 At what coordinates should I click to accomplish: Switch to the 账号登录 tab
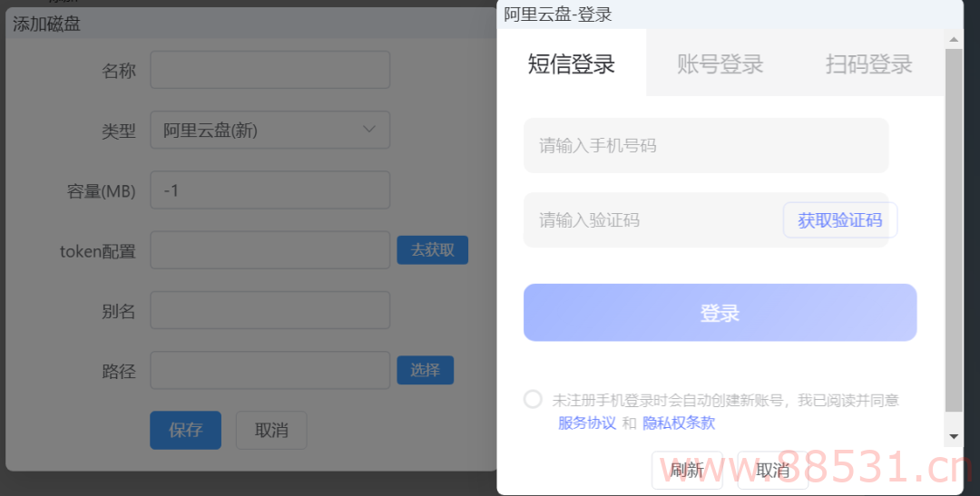720,63
